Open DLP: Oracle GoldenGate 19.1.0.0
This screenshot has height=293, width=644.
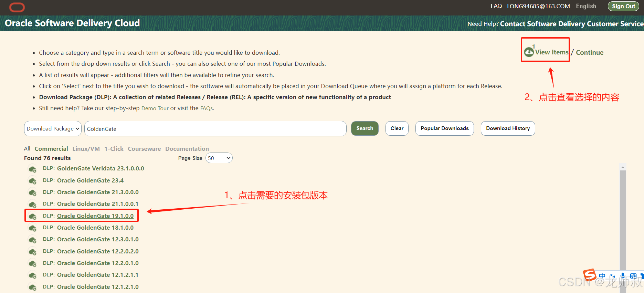pyautogui.click(x=95, y=216)
